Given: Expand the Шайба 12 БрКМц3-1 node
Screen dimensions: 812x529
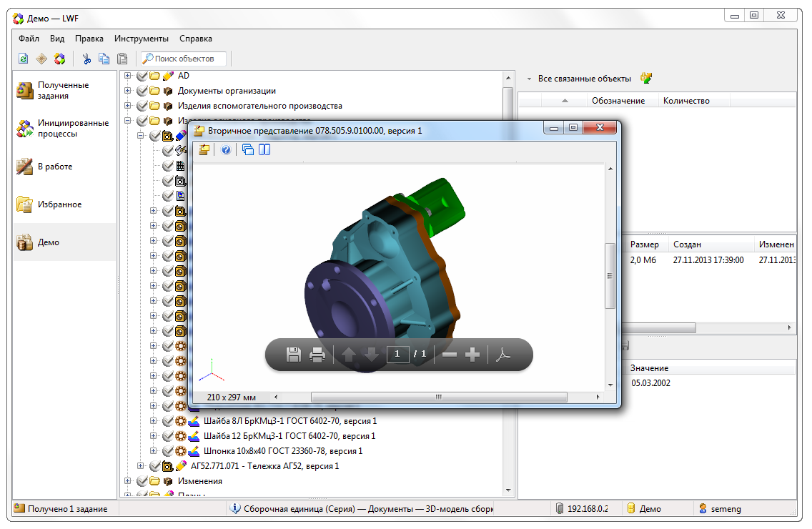Looking at the screenshot, I should point(153,436).
